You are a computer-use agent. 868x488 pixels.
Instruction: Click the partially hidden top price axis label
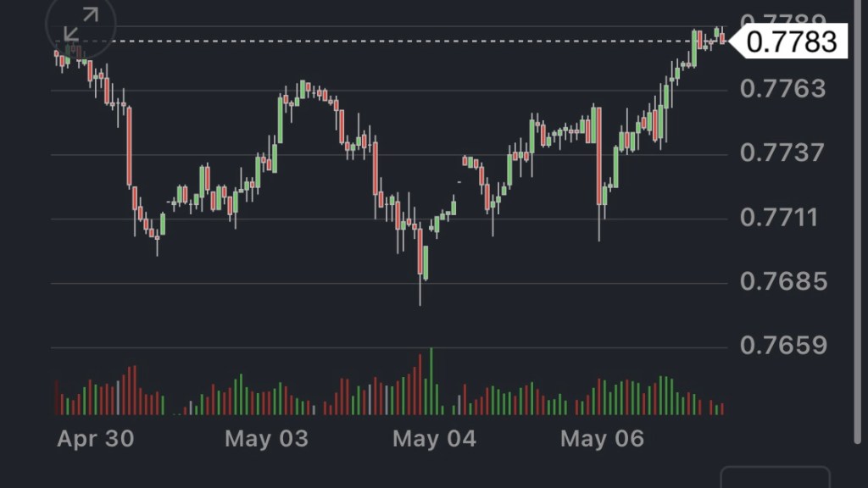[x=782, y=20]
